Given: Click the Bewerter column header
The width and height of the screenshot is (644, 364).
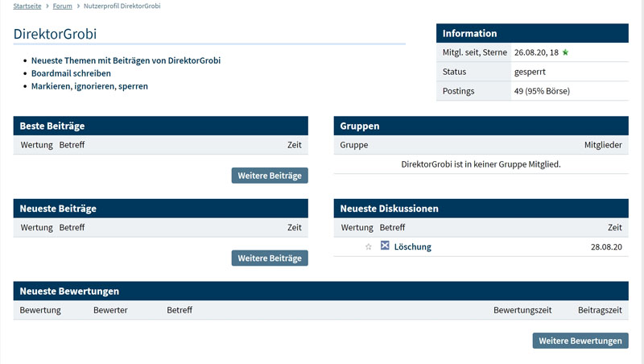Looking at the screenshot, I should point(110,310).
